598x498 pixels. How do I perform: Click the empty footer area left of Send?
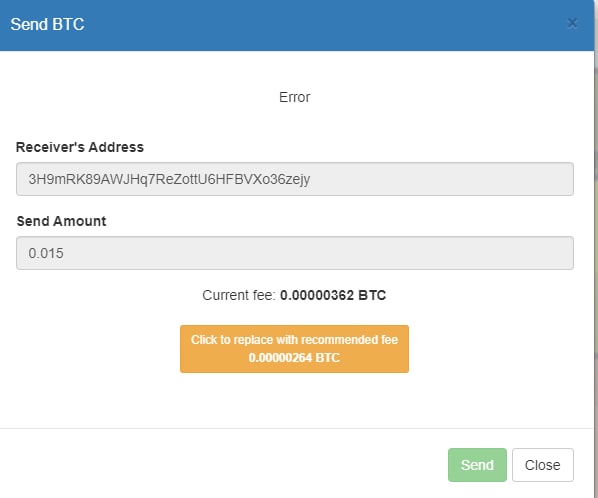(x=221, y=465)
